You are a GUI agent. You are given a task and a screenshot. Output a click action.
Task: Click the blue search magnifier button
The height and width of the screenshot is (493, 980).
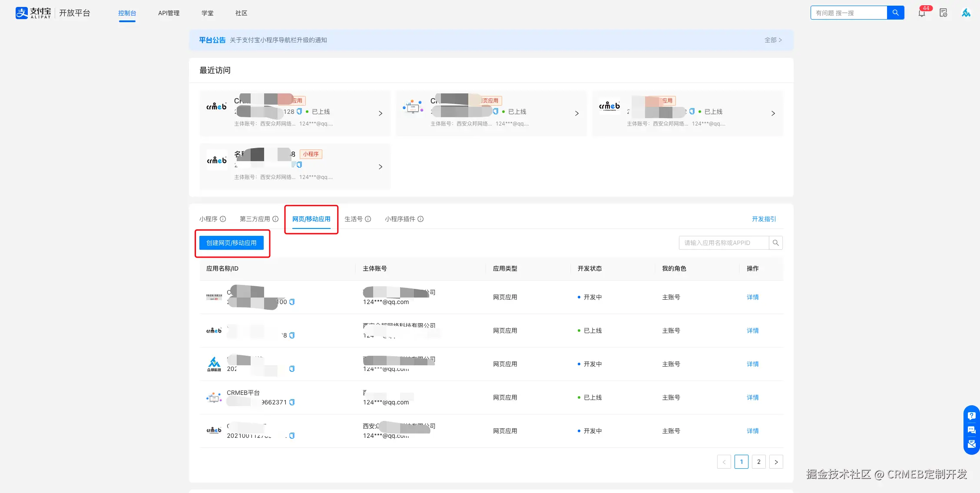[x=895, y=13]
